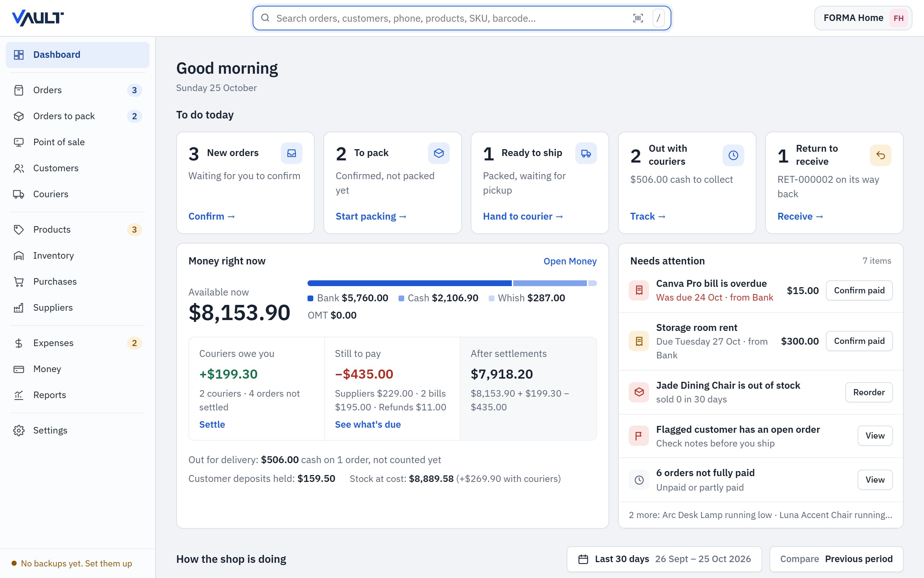
Task: Click the Reports chart icon in sidebar
Action: pyautogui.click(x=19, y=395)
